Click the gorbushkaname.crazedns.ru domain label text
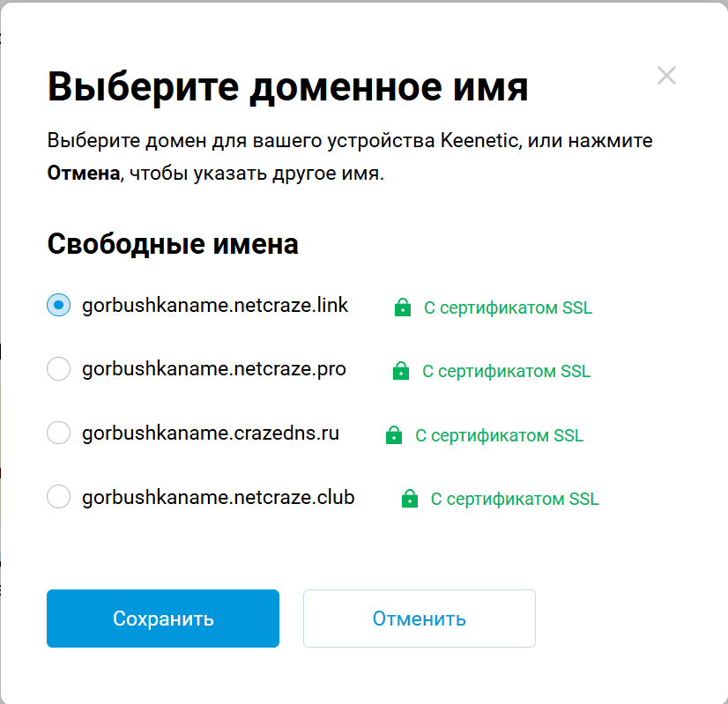 coord(211,433)
